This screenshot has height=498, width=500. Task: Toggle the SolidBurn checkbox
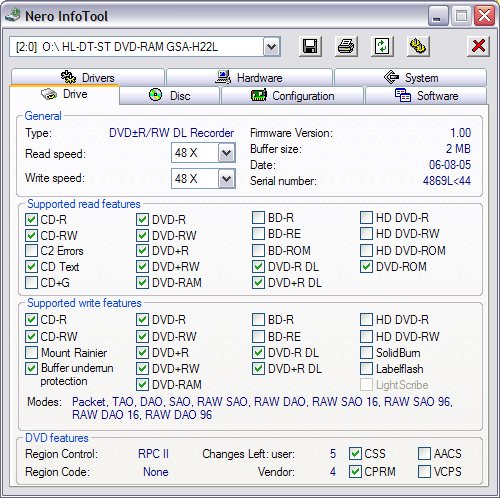pyautogui.click(x=366, y=352)
